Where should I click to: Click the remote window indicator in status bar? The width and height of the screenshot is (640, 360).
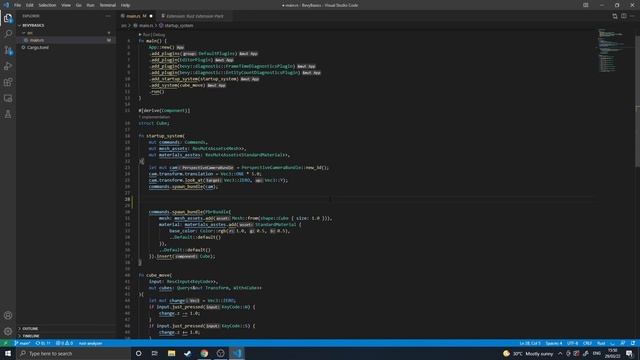6,343
